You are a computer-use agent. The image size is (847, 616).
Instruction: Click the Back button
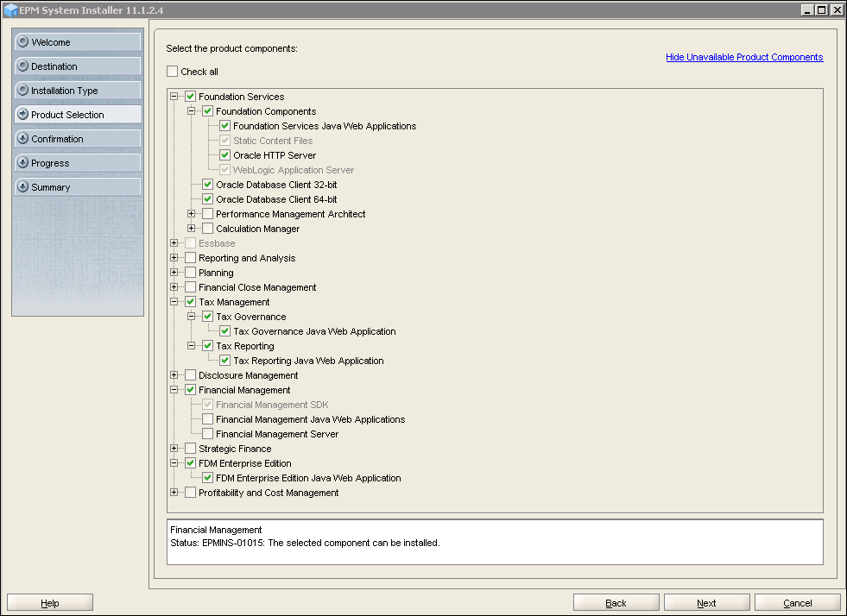(x=616, y=602)
